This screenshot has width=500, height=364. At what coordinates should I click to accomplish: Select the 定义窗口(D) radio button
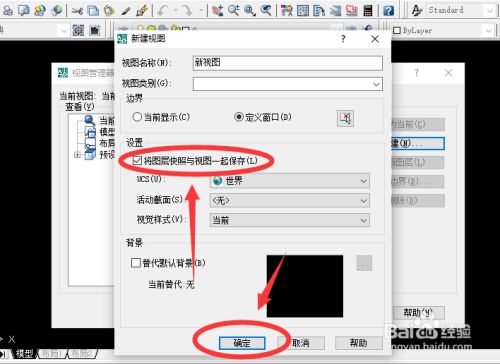click(239, 117)
